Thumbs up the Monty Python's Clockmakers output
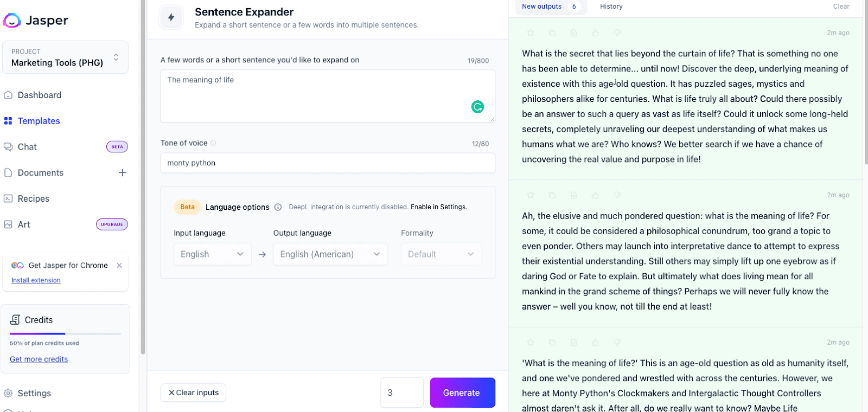The height and width of the screenshot is (412, 868). point(595,343)
